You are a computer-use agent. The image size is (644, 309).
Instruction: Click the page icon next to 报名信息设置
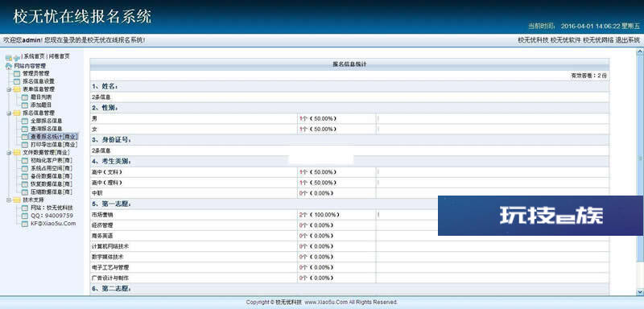pos(17,81)
